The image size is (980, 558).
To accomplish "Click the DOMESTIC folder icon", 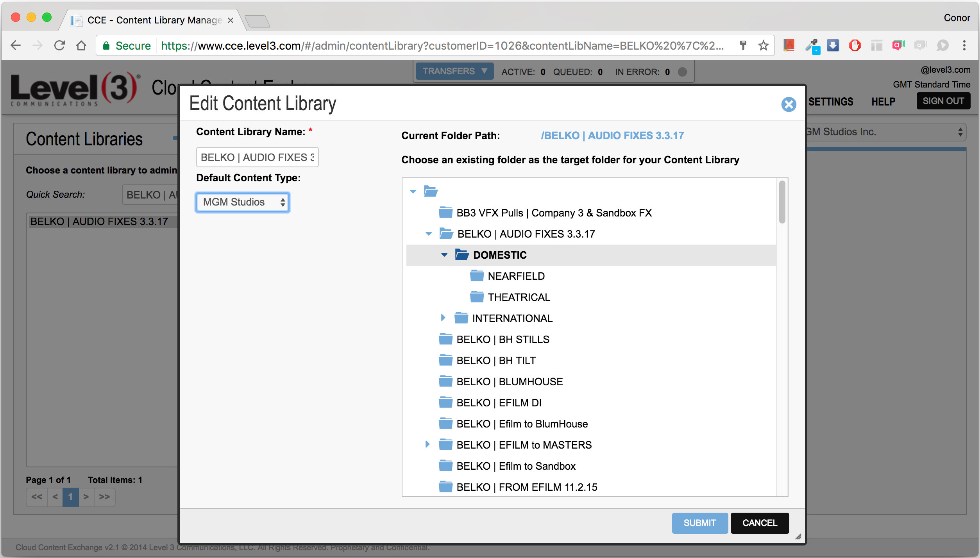I will [462, 254].
